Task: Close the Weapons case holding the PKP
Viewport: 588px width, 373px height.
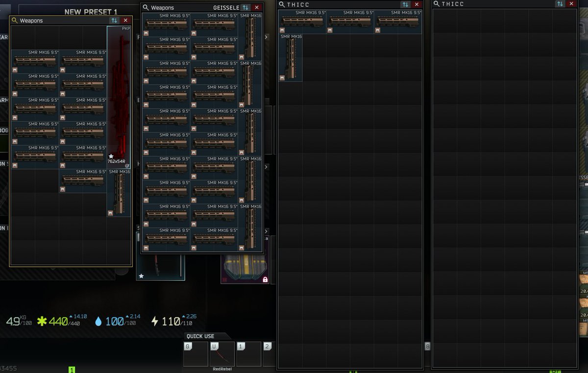Action: click(126, 21)
